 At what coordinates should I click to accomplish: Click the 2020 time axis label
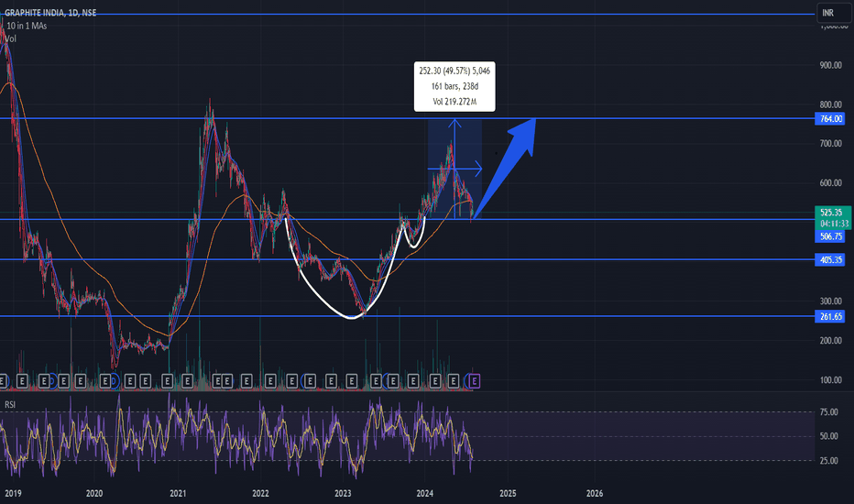(x=94, y=493)
